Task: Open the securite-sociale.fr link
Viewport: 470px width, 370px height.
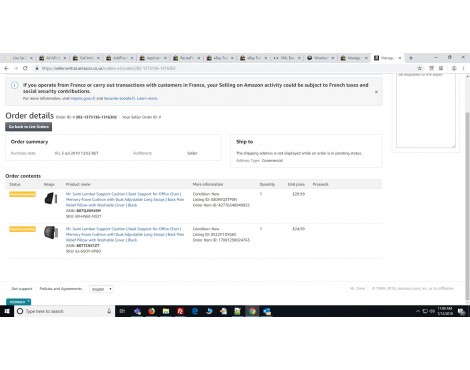Action: tap(119, 99)
